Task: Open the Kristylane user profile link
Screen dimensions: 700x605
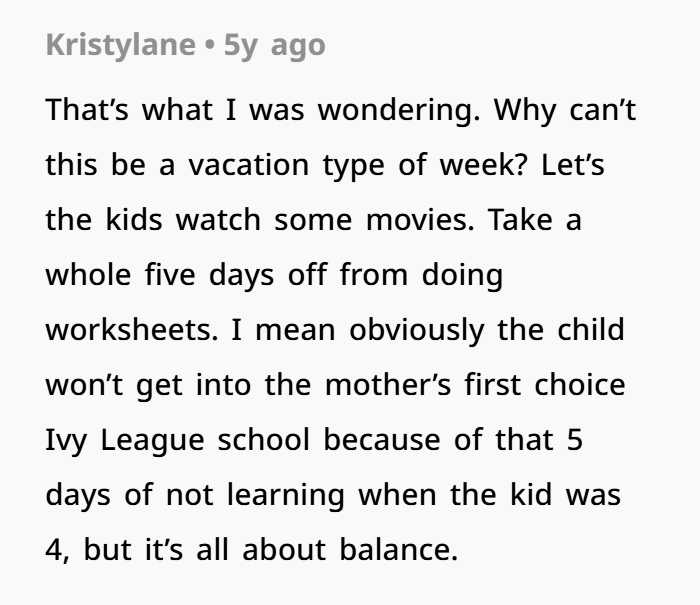Action: (x=121, y=45)
